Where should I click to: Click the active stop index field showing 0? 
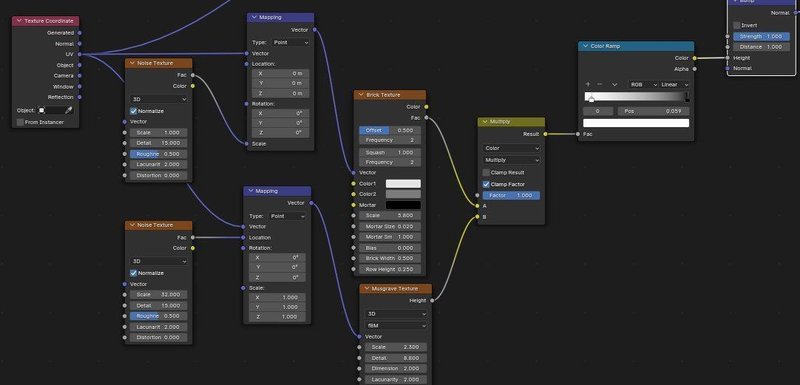[598, 111]
